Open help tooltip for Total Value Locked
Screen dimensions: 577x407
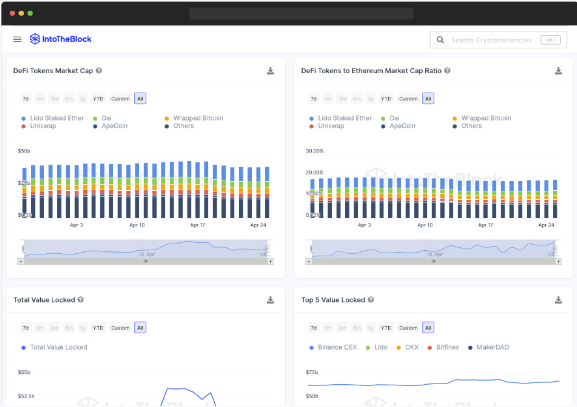(81, 300)
